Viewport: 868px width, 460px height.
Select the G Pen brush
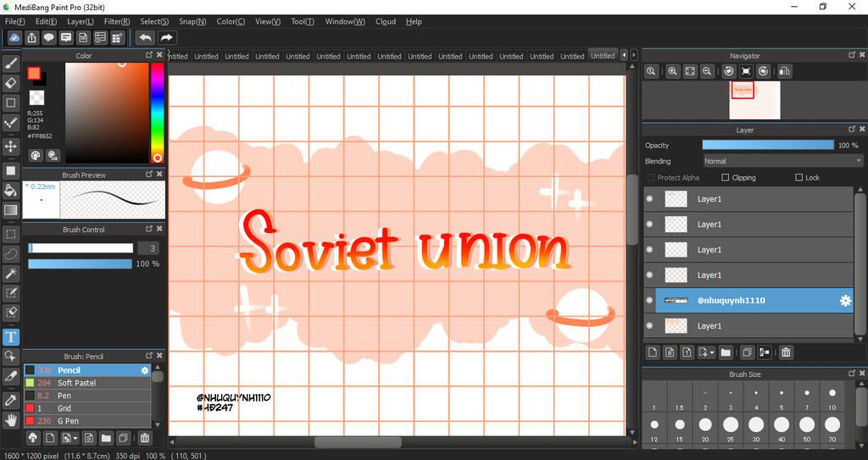click(x=87, y=421)
